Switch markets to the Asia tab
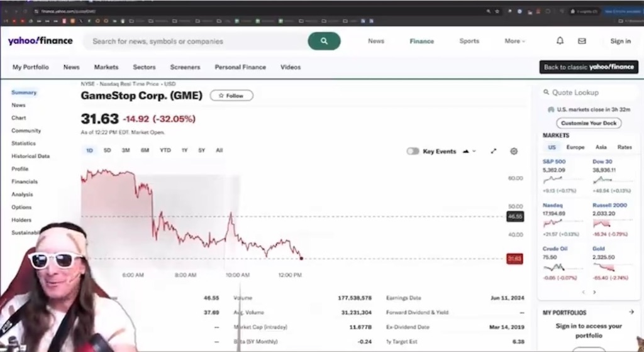 [601, 147]
